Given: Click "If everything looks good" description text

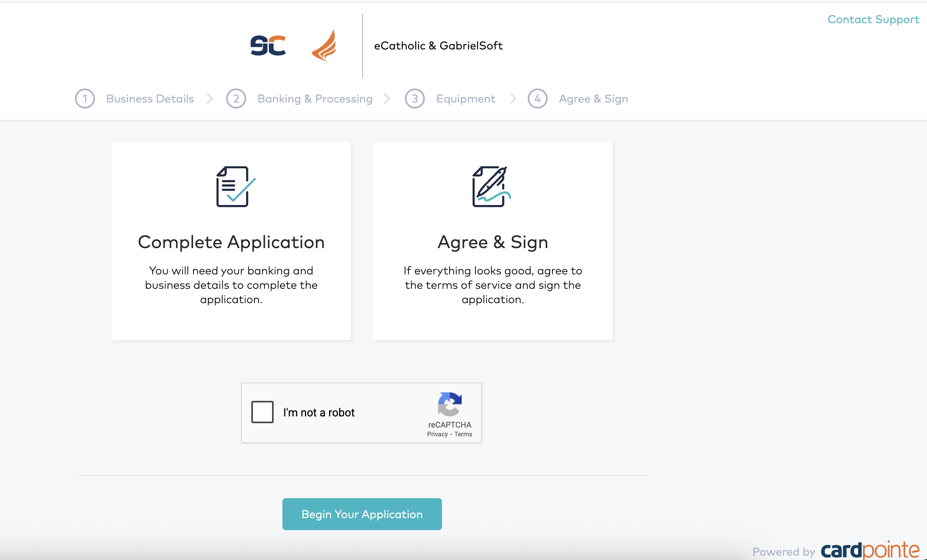Looking at the screenshot, I should tap(493, 285).
